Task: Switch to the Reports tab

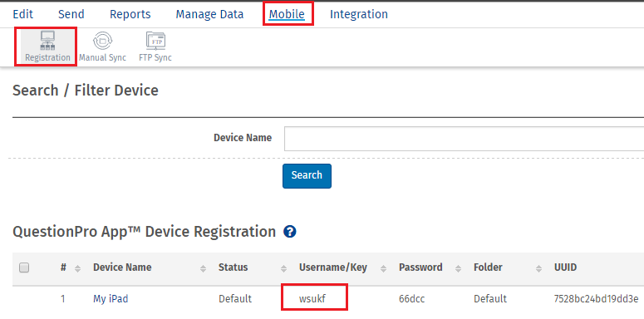Action: pyautogui.click(x=130, y=14)
